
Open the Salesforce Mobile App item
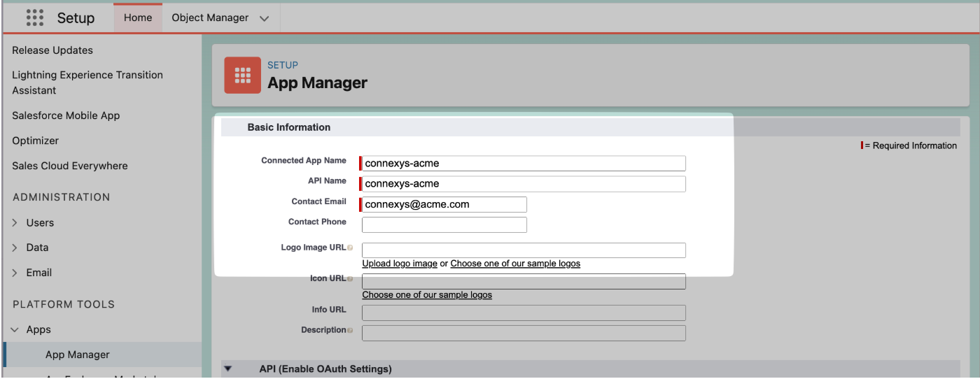(x=66, y=115)
